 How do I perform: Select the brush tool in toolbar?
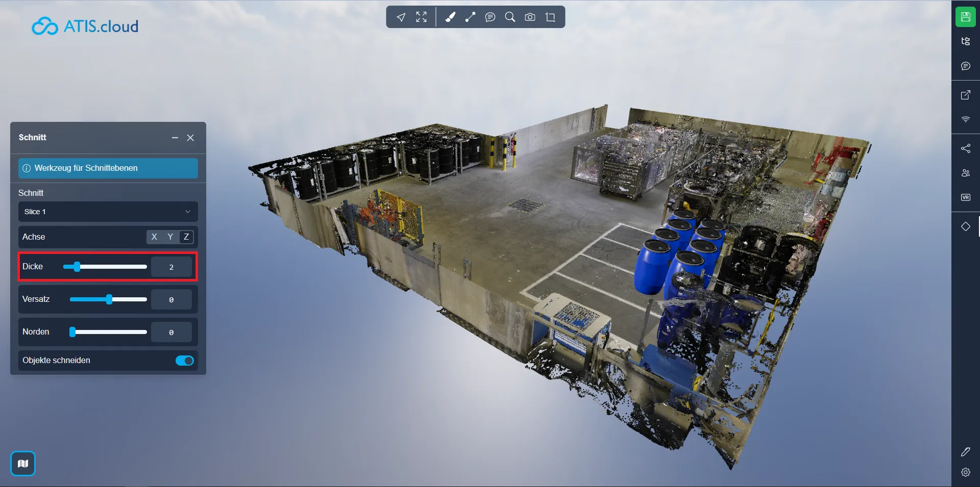pyautogui.click(x=450, y=17)
